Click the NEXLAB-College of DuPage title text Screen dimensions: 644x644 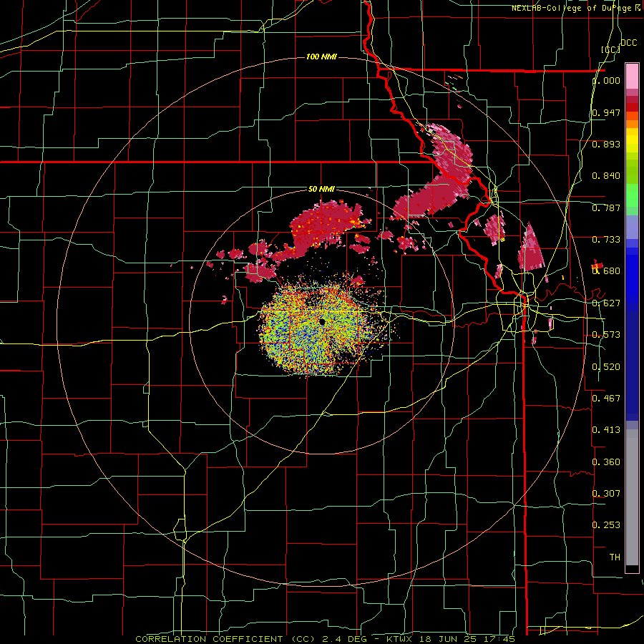point(572,8)
